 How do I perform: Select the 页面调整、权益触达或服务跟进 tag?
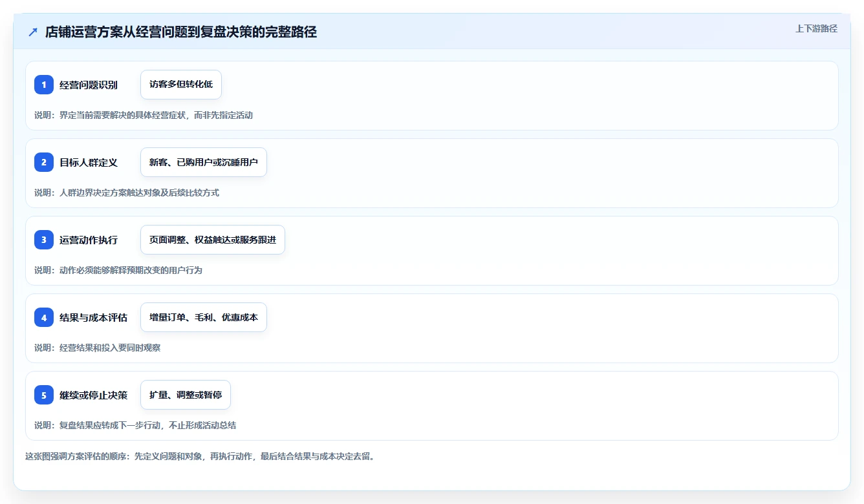pyautogui.click(x=213, y=240)
